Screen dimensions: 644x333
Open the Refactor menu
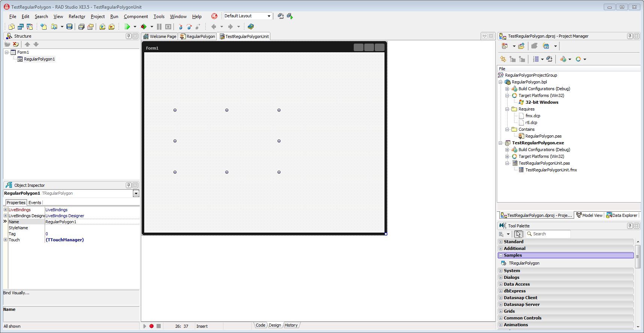pos(77,17)
